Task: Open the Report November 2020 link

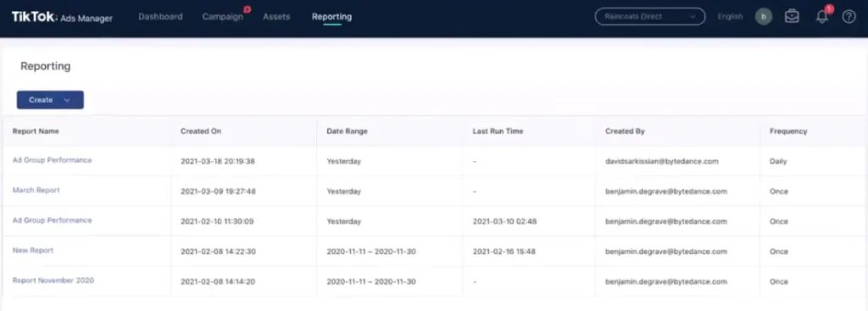Action: [x=53, y=280]
